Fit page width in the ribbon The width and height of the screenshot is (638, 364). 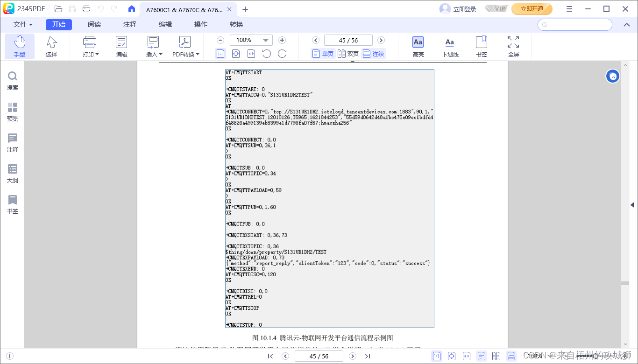[x=251, y=54]
